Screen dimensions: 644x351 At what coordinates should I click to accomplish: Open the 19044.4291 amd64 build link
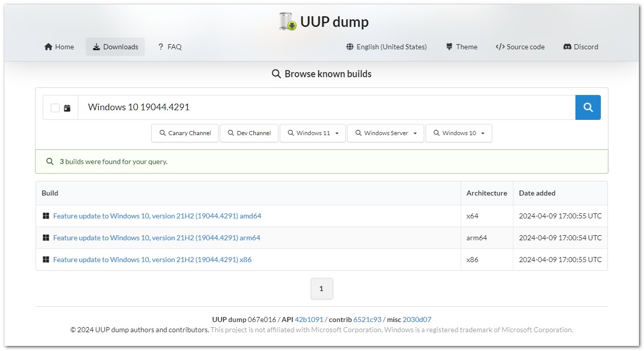[157, 216]
